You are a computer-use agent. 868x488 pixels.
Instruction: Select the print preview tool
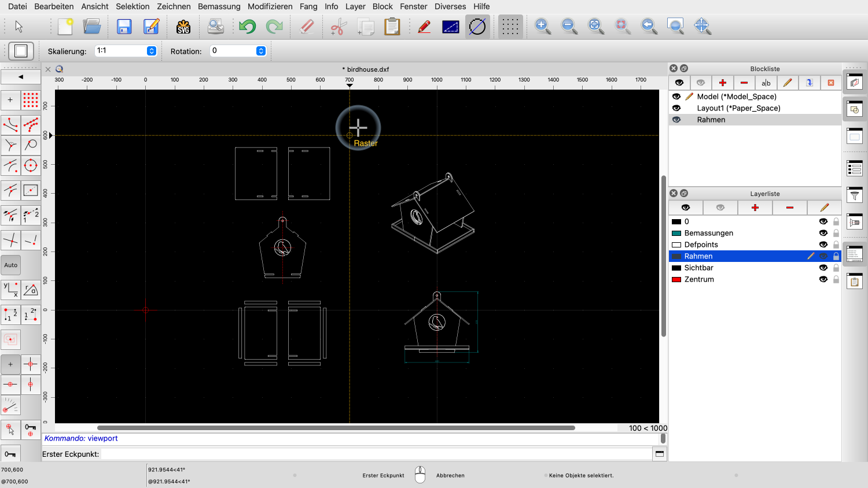click(215, 26)
